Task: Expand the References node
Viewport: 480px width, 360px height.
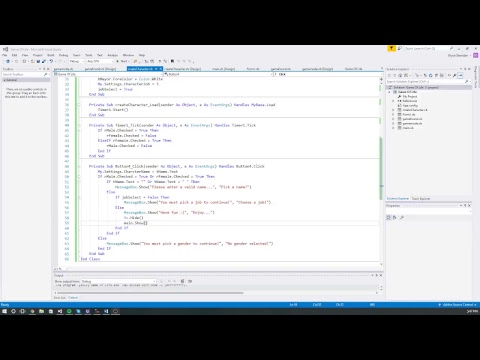Action: point(393,101)
